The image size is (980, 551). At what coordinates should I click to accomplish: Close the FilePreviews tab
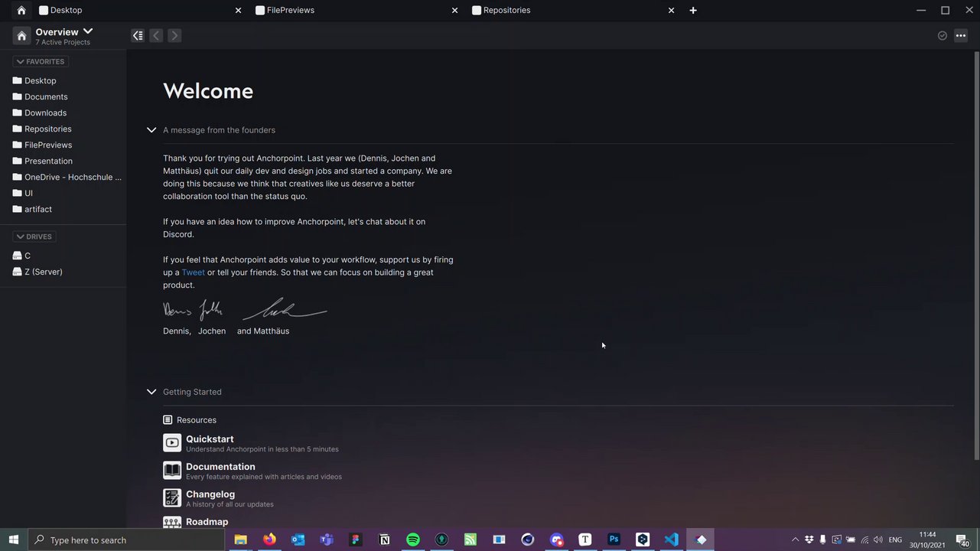455,10
